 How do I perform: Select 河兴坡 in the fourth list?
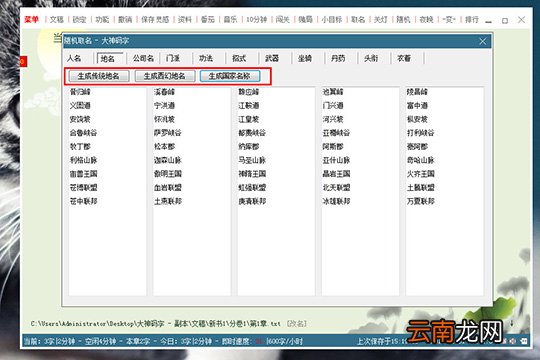click(333, 119)
